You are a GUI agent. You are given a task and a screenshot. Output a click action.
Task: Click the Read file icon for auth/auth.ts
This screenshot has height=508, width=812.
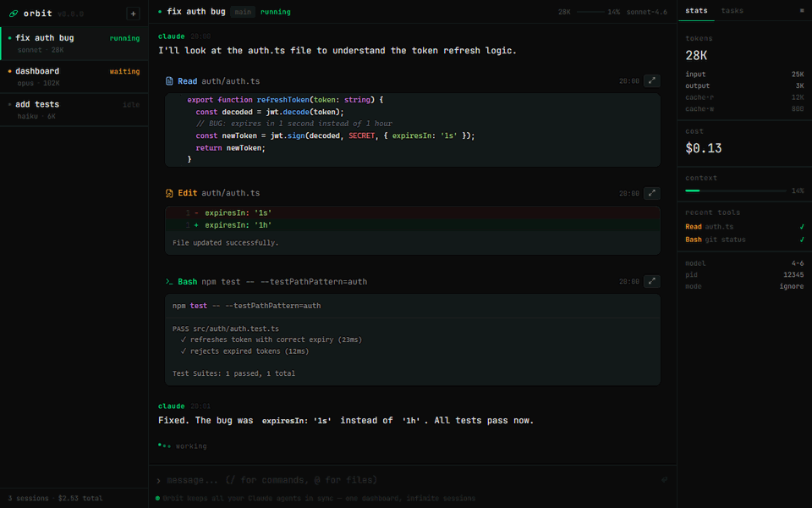(169, 81)
